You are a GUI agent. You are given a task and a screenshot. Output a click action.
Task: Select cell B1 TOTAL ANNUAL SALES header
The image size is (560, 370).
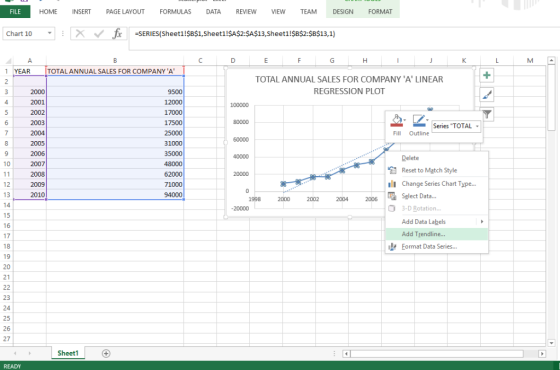[x=115, y=71]
